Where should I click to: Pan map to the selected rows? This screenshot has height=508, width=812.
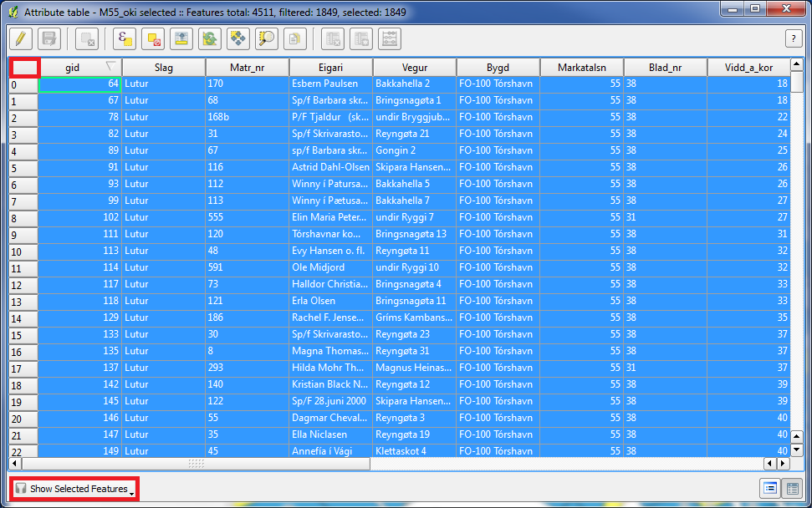(x=238, y=38)
